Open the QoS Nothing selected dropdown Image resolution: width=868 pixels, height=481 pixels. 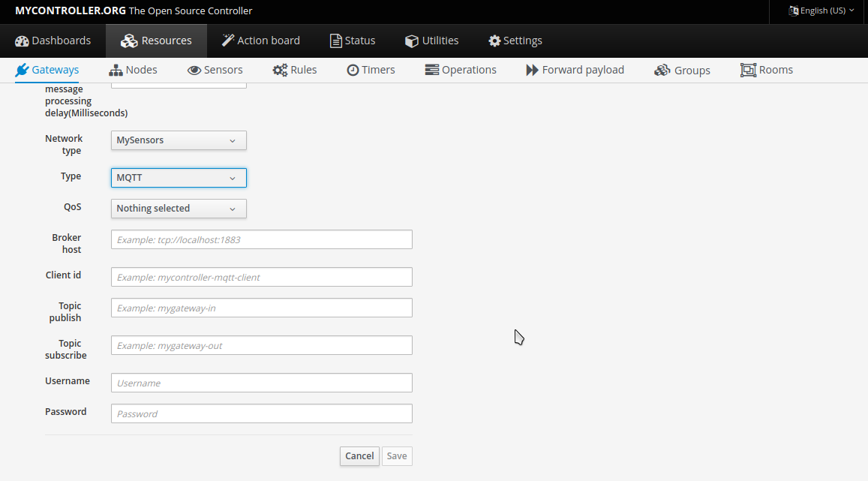point(179,209)
